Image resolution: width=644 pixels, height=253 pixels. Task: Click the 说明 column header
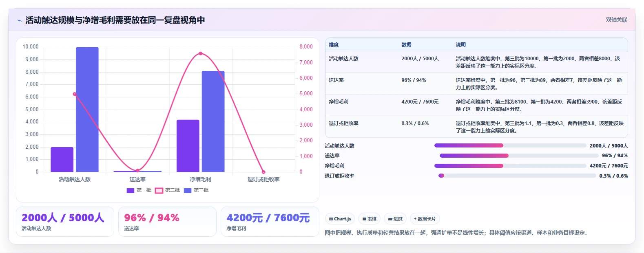[x=460, y=45]
